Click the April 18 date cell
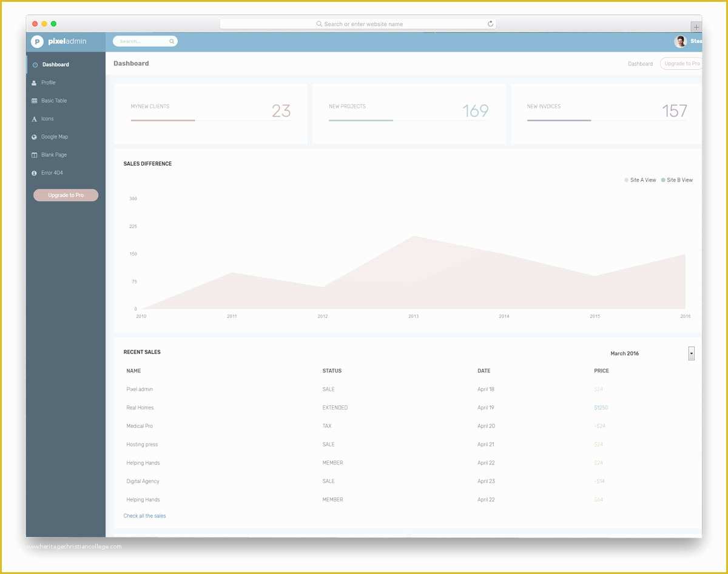Viewport: 728px width, 574px height. [486, 390]
